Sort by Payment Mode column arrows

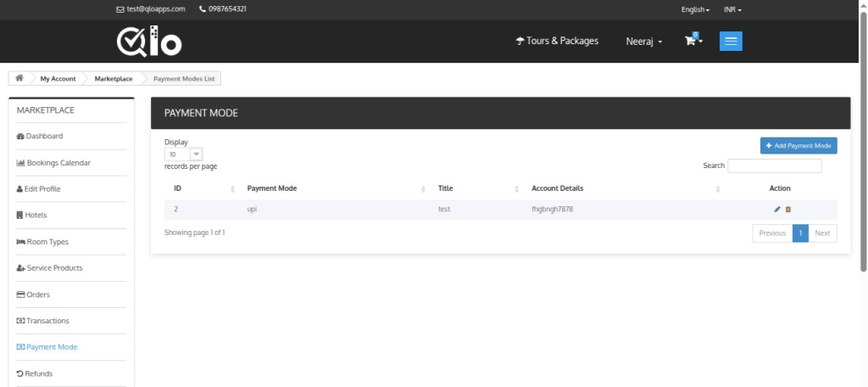point(424,189)
